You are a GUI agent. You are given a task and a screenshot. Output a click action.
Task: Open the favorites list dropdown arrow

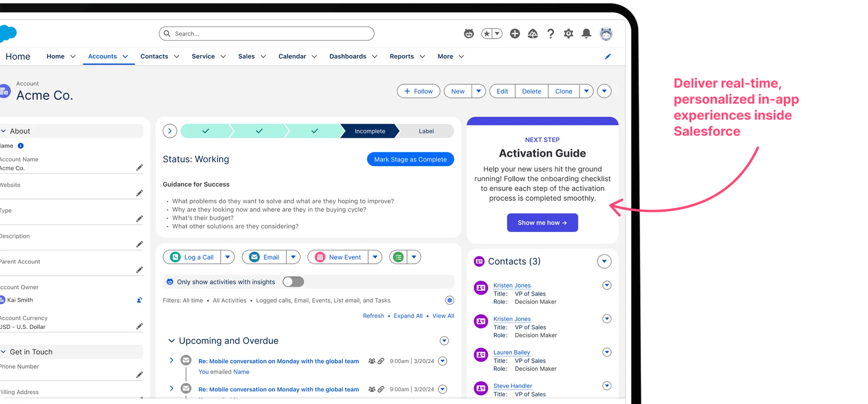click(x=497, y=33)
